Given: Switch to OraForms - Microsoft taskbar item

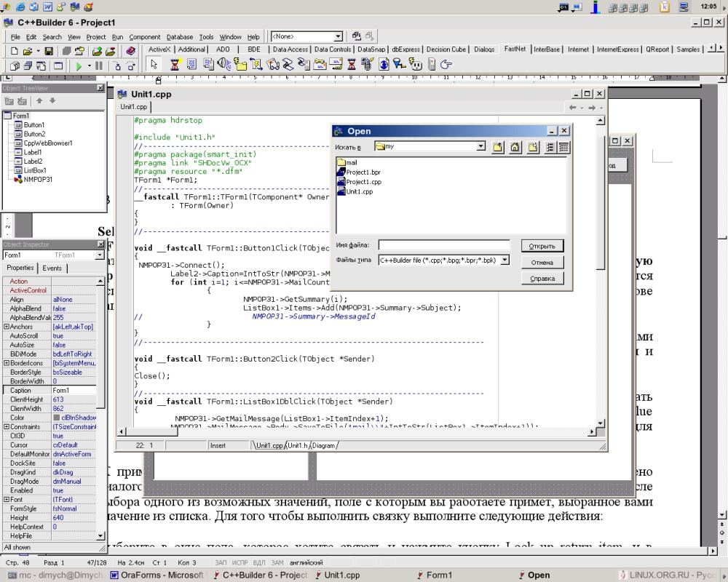Looking at the screenshot, I should pos(157,575).
